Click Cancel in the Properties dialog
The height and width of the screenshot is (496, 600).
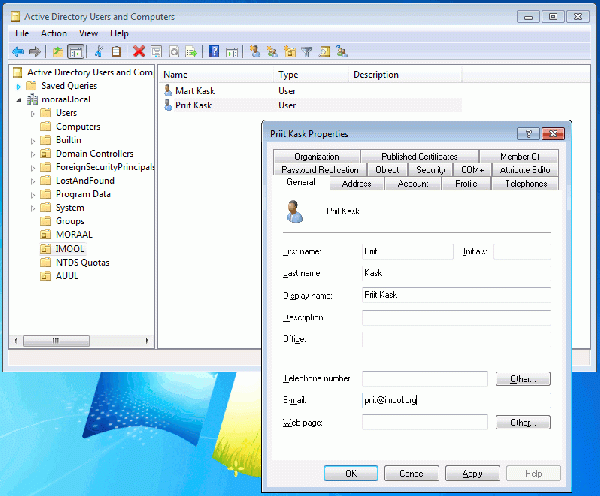pos(411,473)
